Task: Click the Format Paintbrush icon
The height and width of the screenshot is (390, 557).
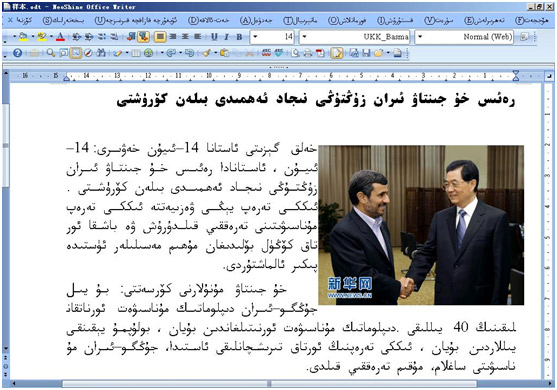Action: click(207, 53)
